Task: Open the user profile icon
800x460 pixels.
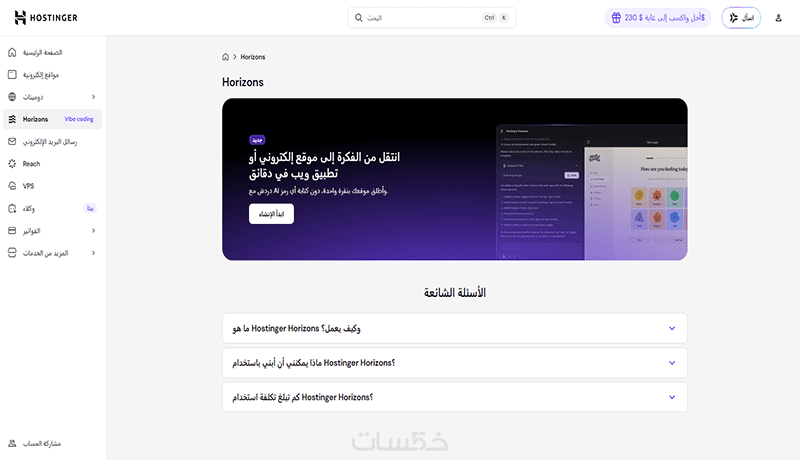Action: pos(779,18)
